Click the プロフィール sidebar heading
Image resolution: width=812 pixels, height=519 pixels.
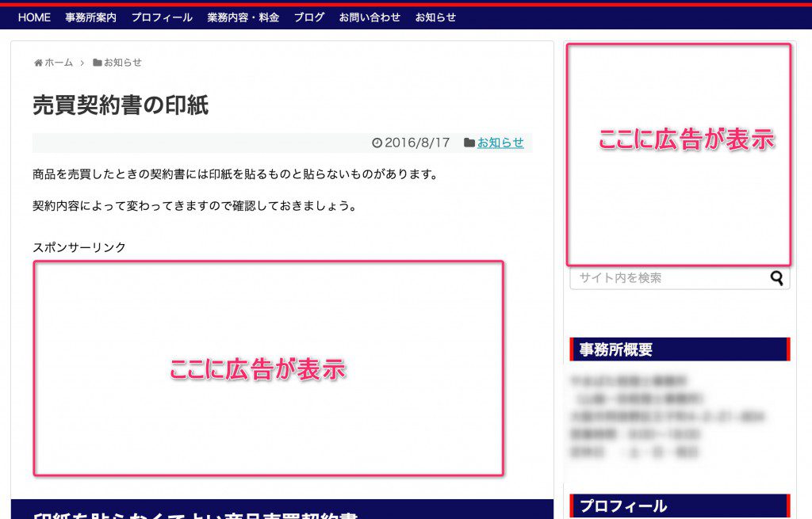point(680,506)
